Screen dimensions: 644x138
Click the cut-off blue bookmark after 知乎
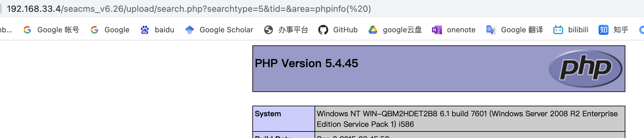(642, 30)
